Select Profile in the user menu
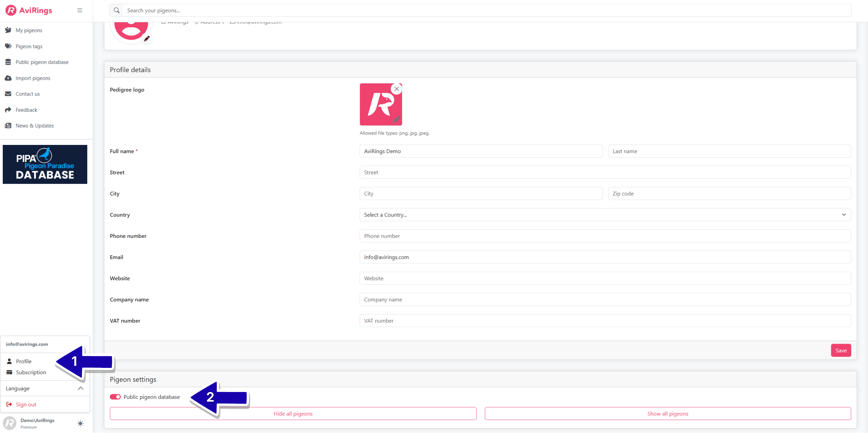Screen dimensions: 868x433 pos(24,361)
